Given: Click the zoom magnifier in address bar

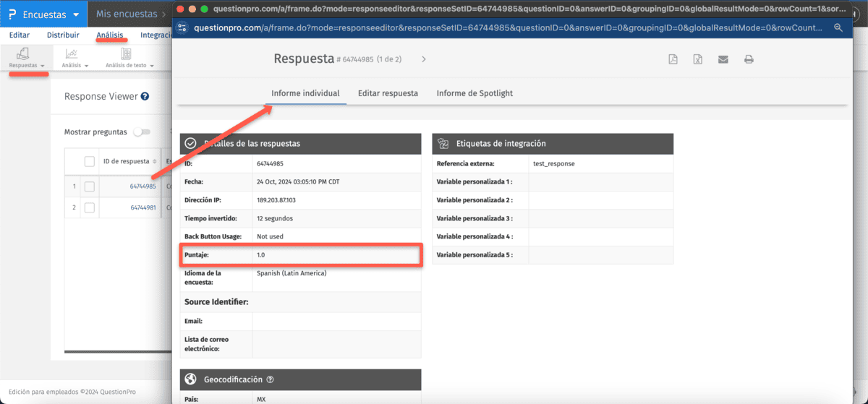Looking at the screenshot, I should [x=838, y=27].
